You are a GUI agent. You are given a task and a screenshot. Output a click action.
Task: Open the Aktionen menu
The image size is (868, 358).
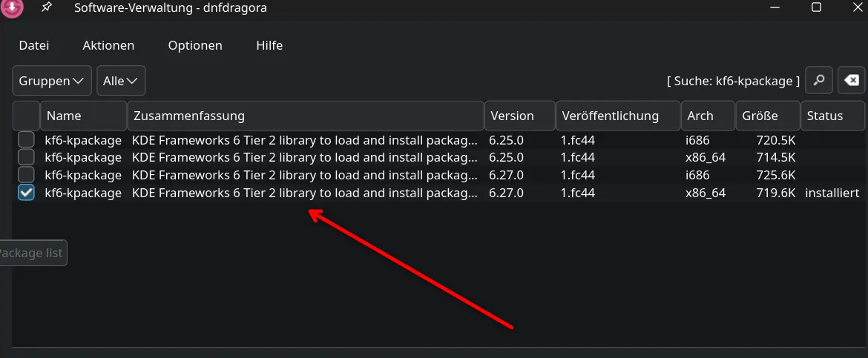[x=108, y=45]
